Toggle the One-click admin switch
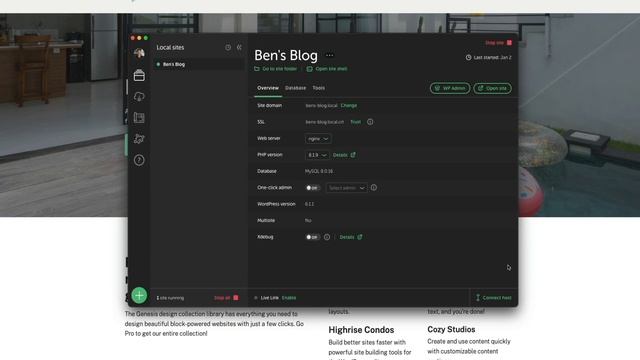 pos(312,188)
